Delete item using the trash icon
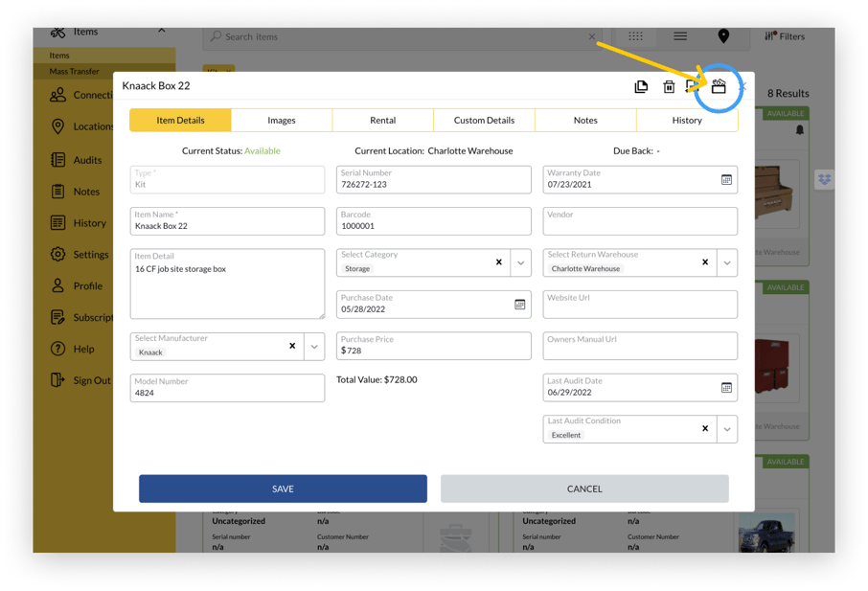The image size is (868, 591). click(669, 87)
